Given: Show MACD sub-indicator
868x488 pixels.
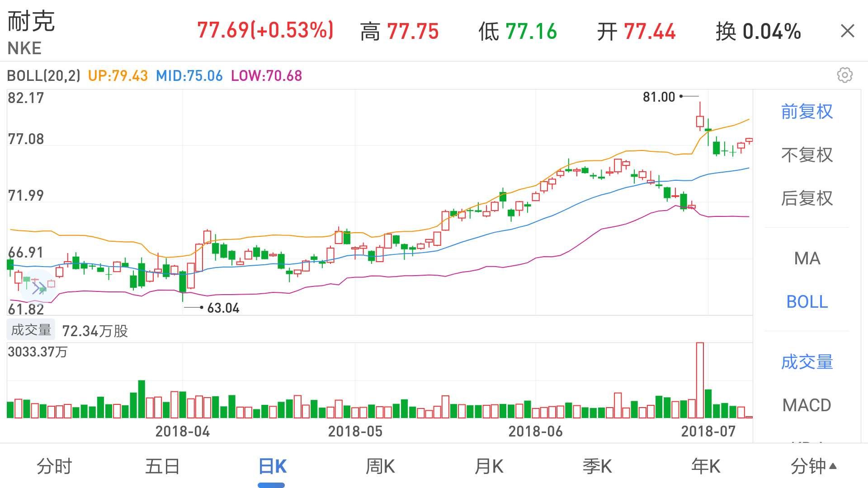Looking at the screenshot, I should tap(807, 405).
